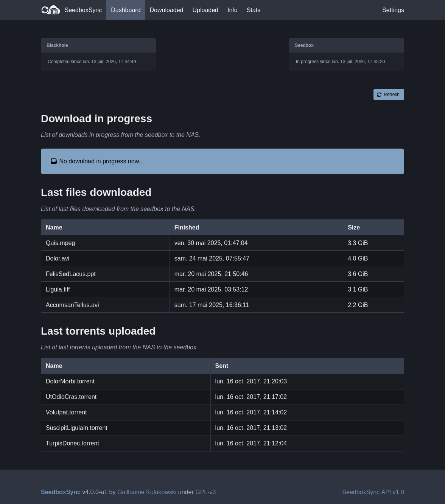Open the Stats tab
Image resolution: width=445 pixels, height=504 pixels.
(254, 10)
